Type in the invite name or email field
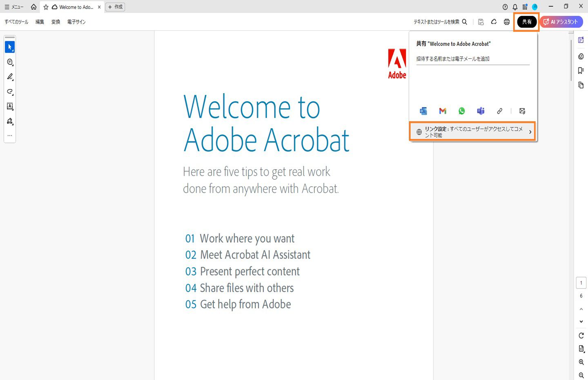 (473, 59)
